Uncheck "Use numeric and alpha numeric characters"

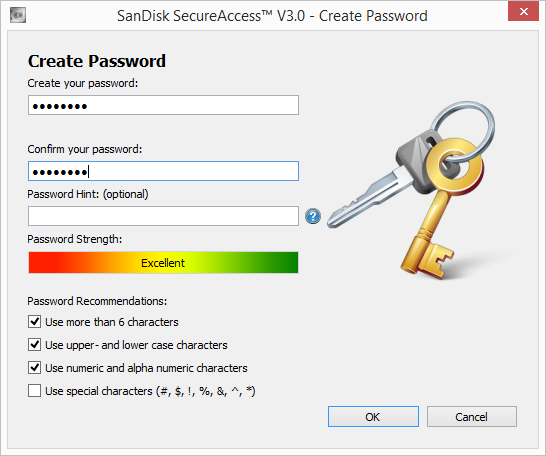point(34,368)
